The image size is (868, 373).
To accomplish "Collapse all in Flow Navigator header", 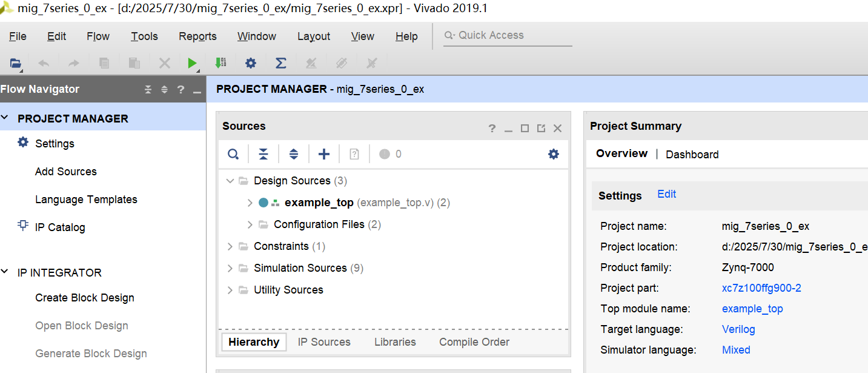I will coord(148,90).
